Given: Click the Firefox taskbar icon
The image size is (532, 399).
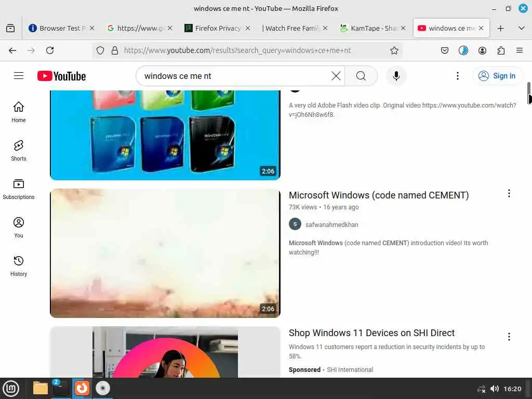Looking at the screenshot, I should [x=82, y=388].
